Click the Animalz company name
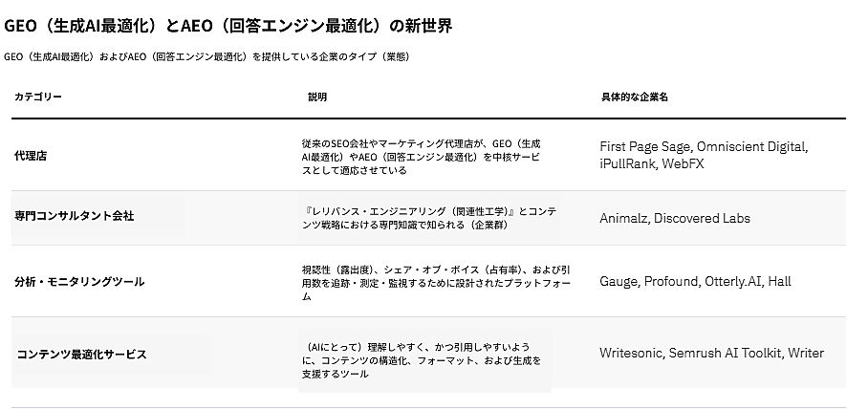The height and width of the screenshot is (410, 868). (x=623, y=218)
